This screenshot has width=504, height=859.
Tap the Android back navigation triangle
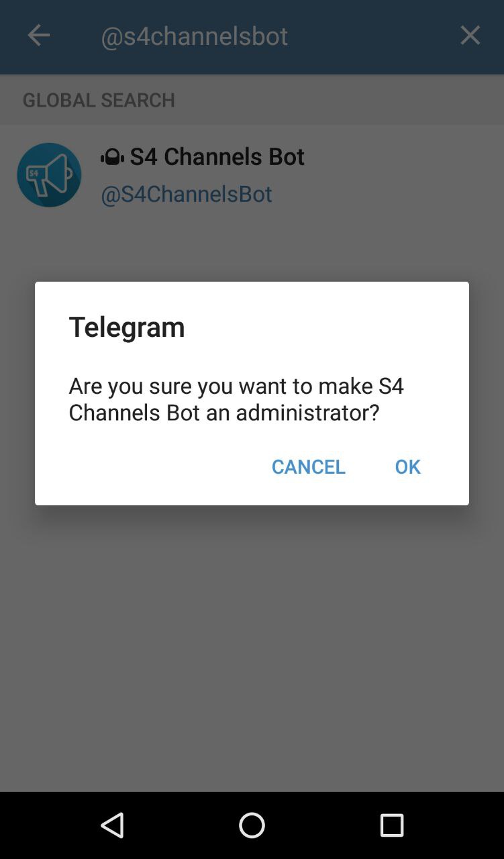pyautogui.click(x=113, y=825)
